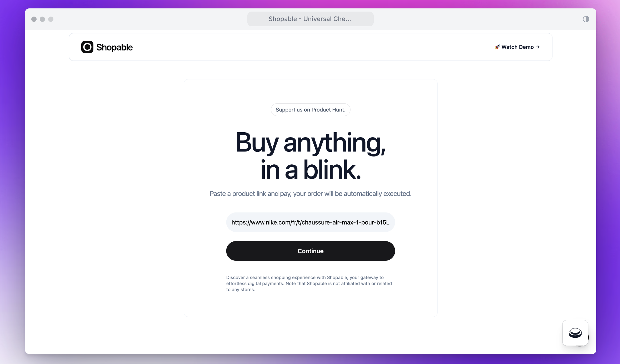Click the Paste a product link subtitle
This screenshot has width=620, height=364.
(x=310, y=194)
